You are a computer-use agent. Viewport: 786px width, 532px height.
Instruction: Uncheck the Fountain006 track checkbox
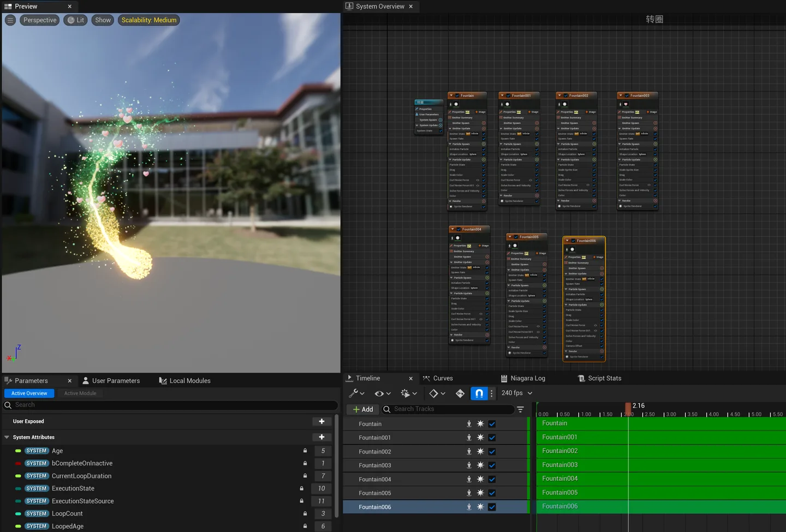pyautogui.click(x=492, y=507)
